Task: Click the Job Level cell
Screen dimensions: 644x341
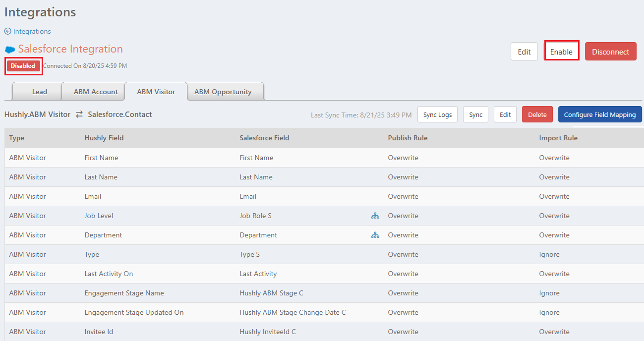Action: 99,216
